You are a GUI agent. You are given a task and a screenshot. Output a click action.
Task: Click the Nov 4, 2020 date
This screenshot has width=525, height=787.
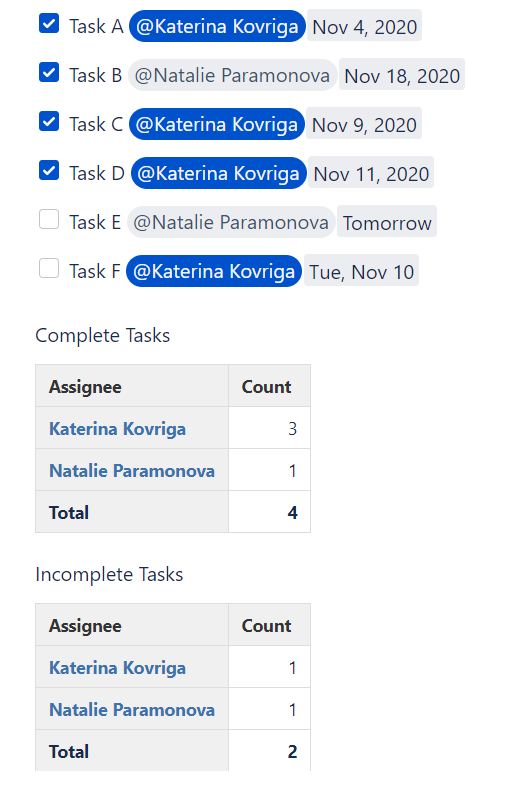[364, 27]
